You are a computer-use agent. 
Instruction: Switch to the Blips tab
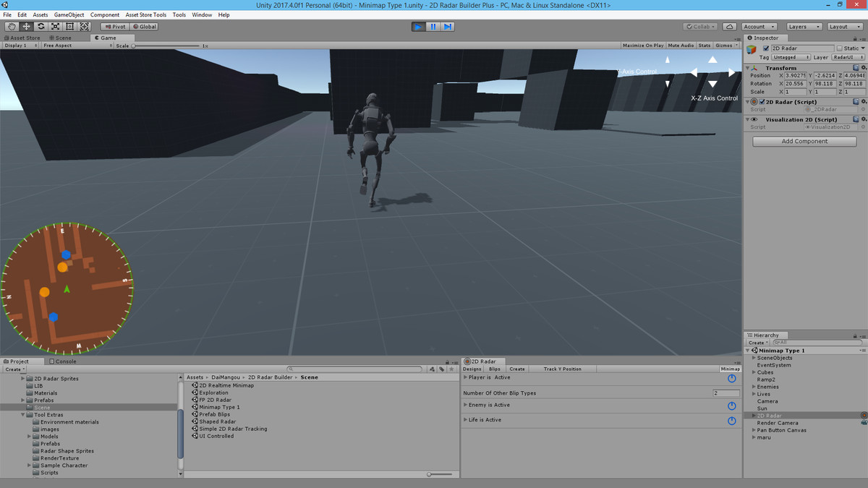(495, 368)
